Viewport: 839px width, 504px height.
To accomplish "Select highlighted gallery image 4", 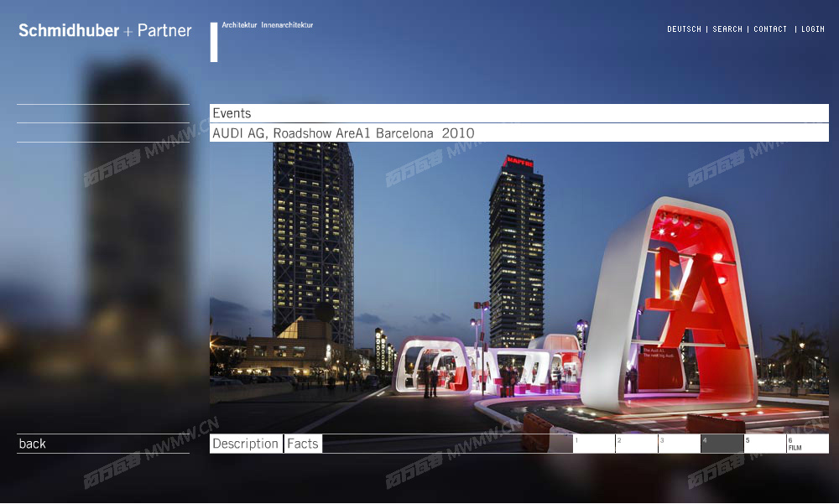I will coord(722,444).
